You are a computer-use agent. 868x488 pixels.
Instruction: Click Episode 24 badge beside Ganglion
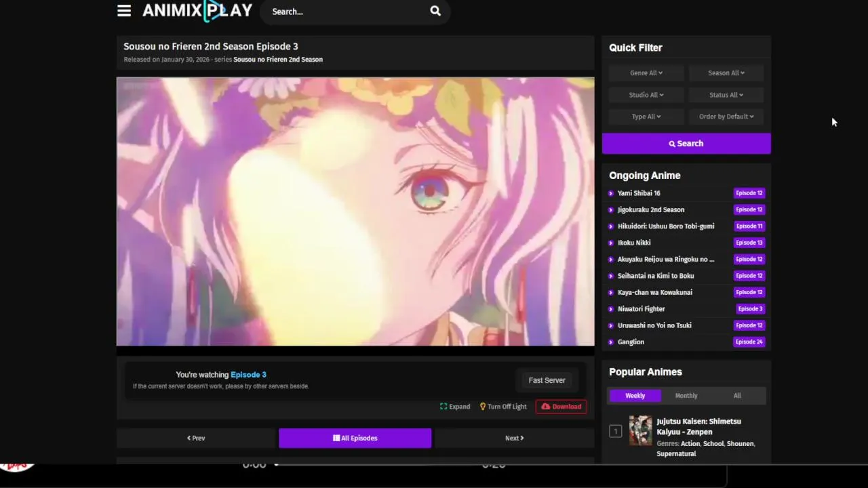pos(749,342)
